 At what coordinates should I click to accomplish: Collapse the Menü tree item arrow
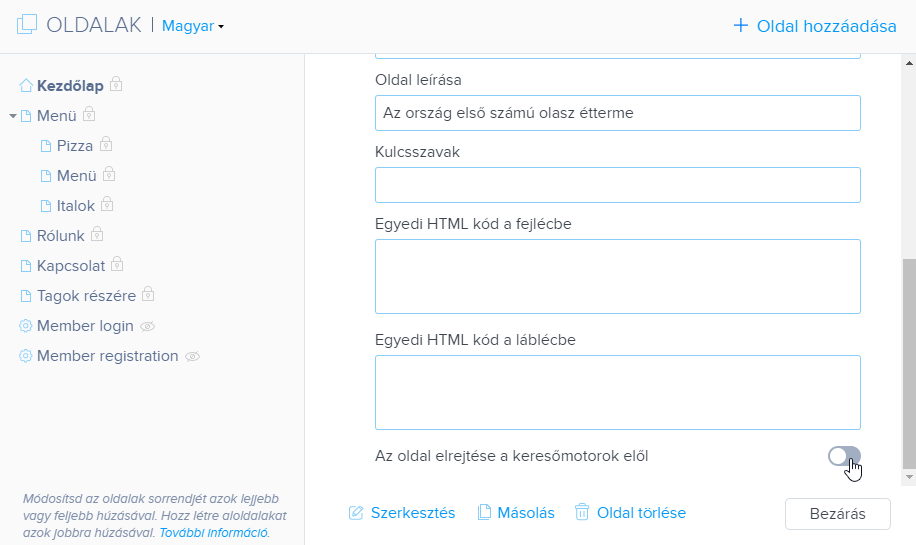pyautogui.click(x=13, y=116)
